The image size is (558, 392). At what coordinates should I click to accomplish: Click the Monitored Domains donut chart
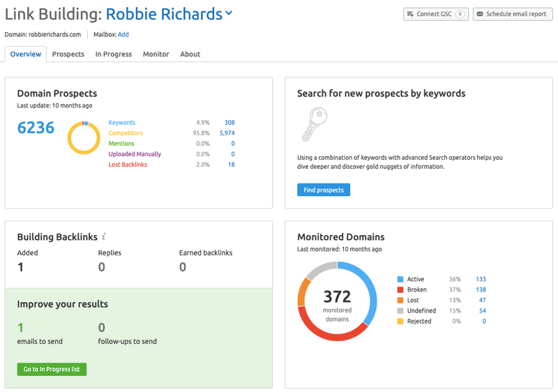337,301
